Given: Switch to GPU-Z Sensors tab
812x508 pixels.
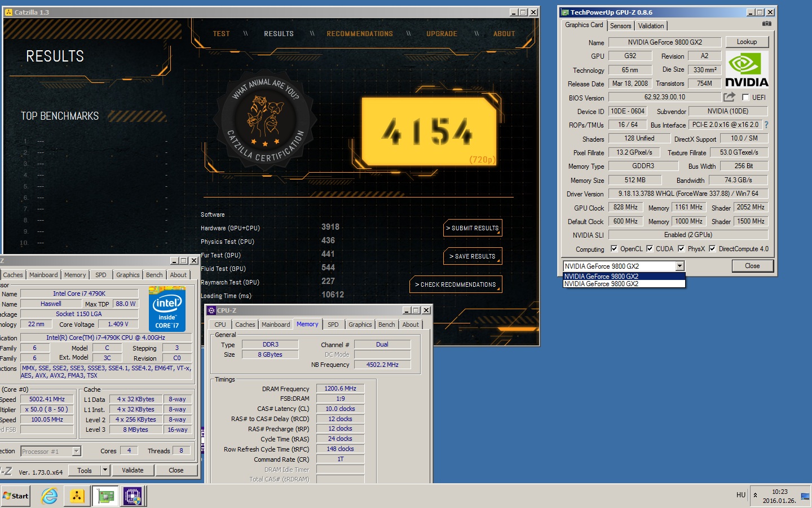Looking at the screenshot, I should [x=620, y=26].
